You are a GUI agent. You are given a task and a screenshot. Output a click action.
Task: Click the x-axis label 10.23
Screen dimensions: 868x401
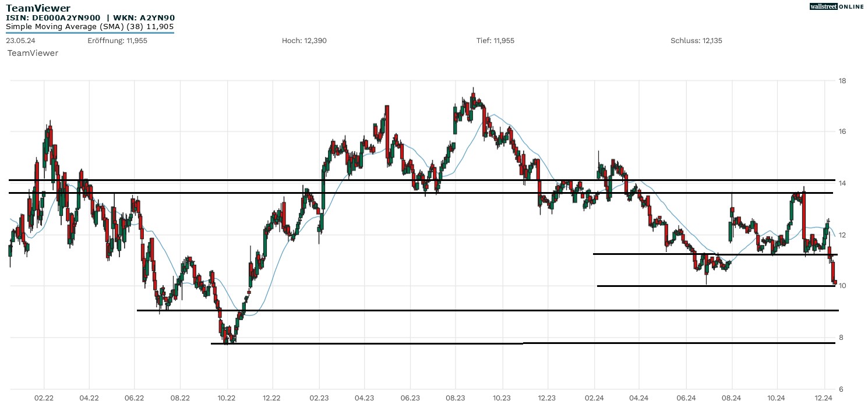pos(502,398)
